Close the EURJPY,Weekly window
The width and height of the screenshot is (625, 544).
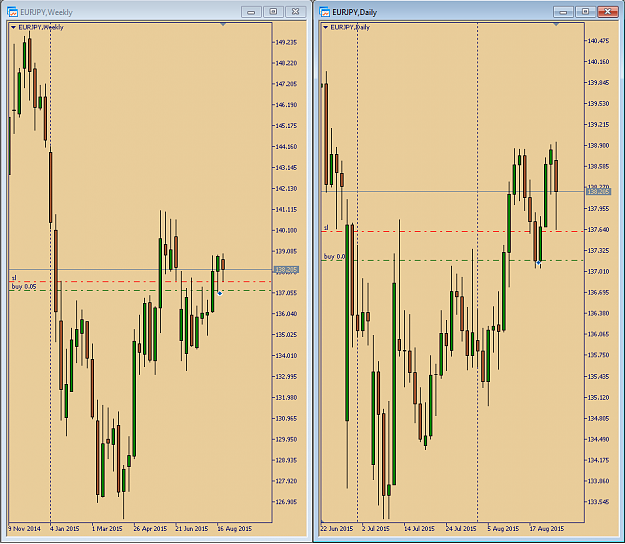295,12
